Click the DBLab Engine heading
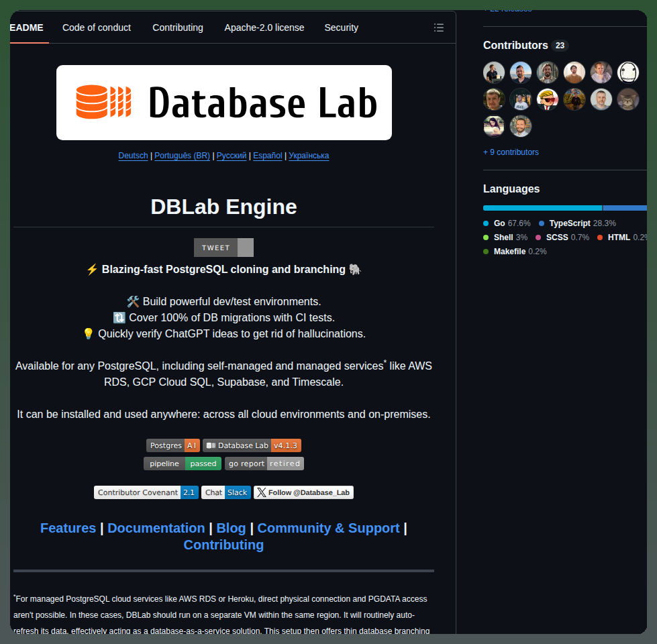Screen dimensions: 657x644 tap(223, 207)
